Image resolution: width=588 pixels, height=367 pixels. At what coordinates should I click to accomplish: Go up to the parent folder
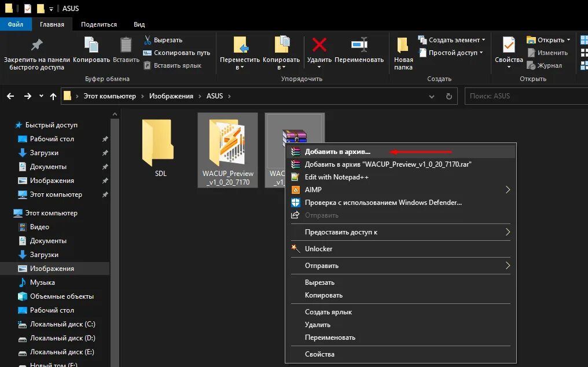(x=53, y=96)
